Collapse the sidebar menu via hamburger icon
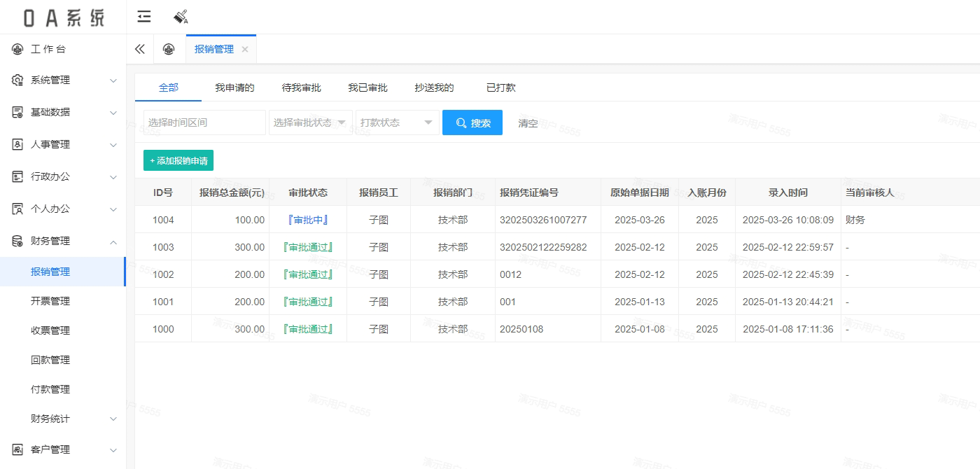This screenshot has width=980, height=469. click(x=144, y=17)
